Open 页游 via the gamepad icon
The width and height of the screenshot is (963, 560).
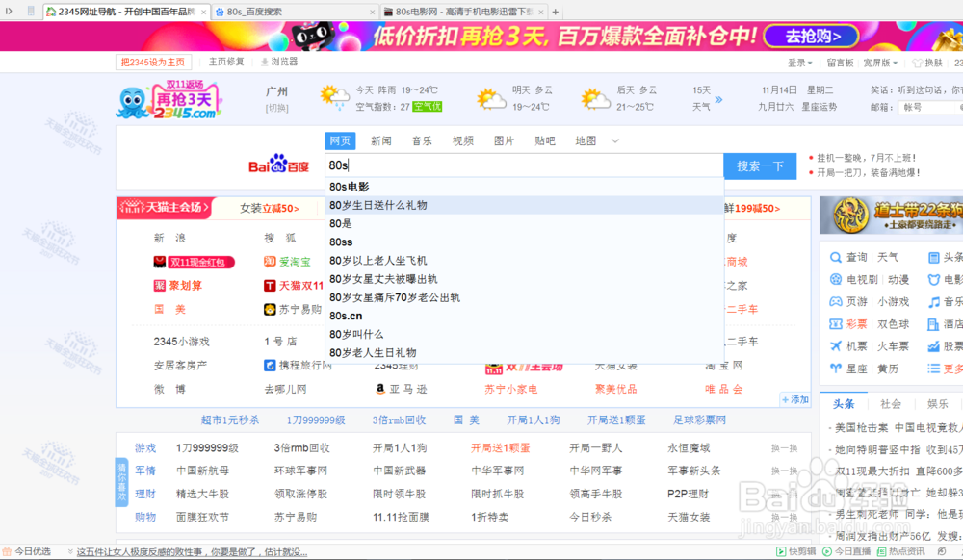click(x=835, y=301)
